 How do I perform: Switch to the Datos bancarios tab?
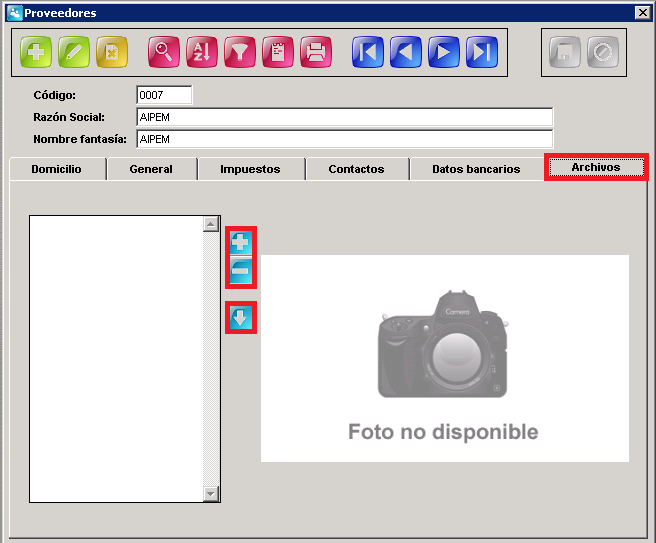click(476, 169)
